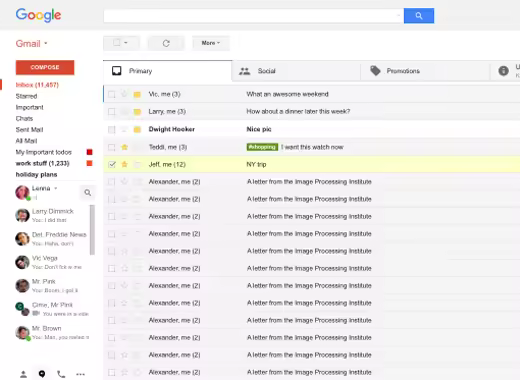Uncheck the Jeff NY trip email

tap(112, 164)
